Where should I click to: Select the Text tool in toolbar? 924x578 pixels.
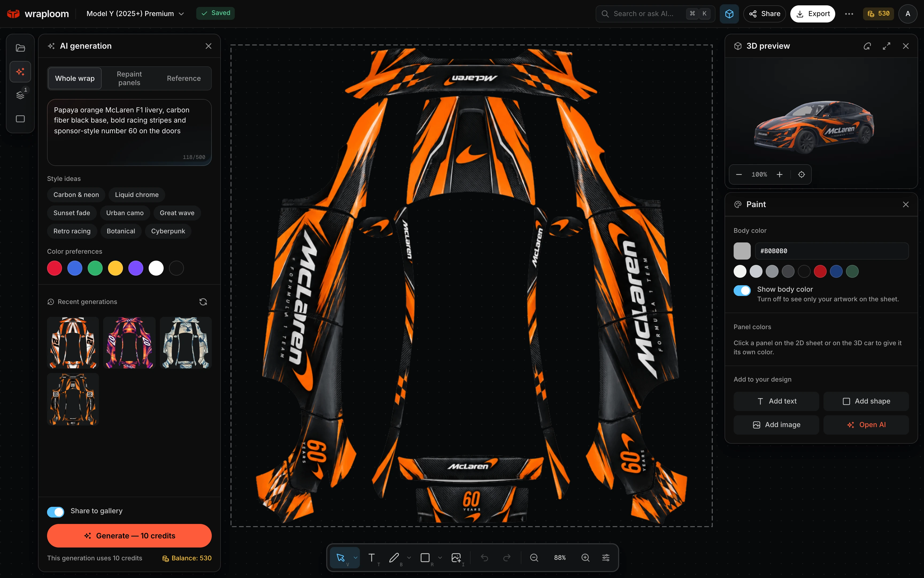(x=372, y=558)
